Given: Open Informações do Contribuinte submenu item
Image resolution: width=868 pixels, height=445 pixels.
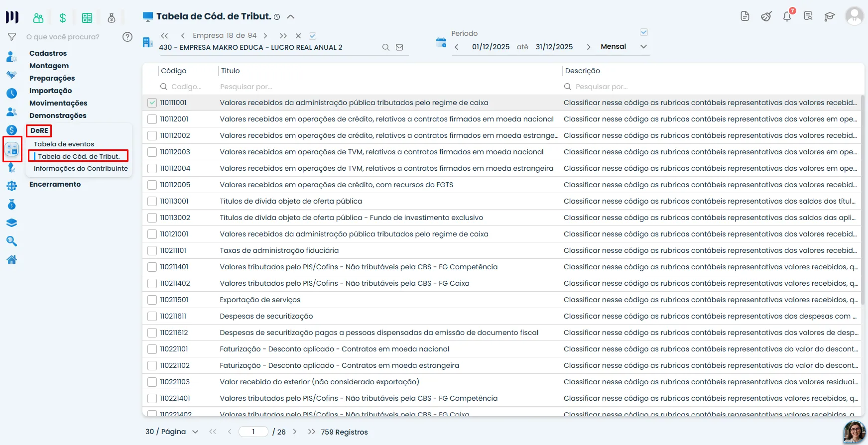Looking at the screenshot, I should coord(81,169).
